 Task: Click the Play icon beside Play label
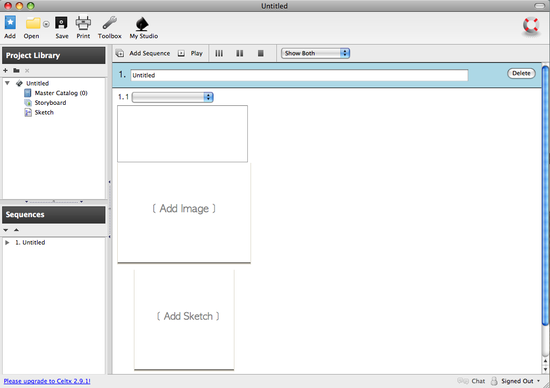pos(181,53)
